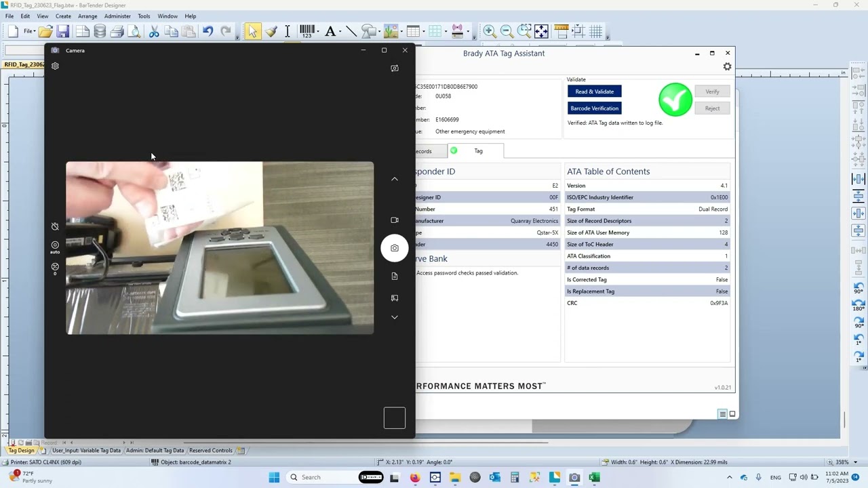Viewport: 868px width, 488px height.
Task: Select the barcode creation tool
Action: [x=307, y=31]
